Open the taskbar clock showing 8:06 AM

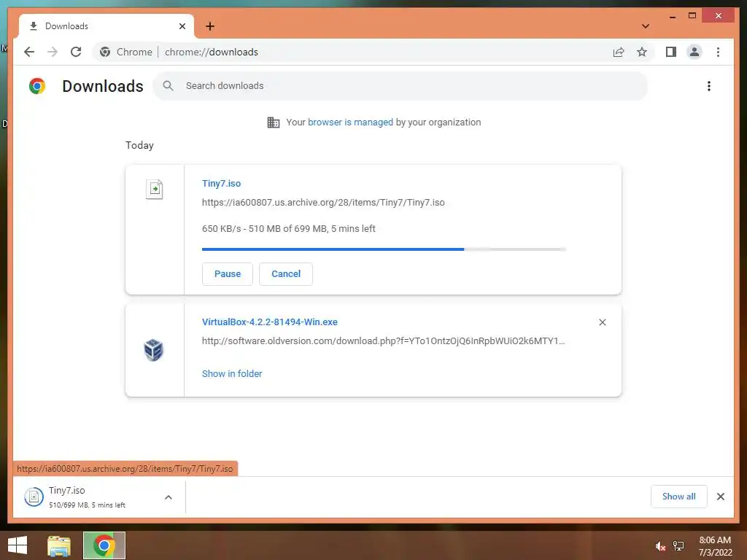[x=715, y=546]
